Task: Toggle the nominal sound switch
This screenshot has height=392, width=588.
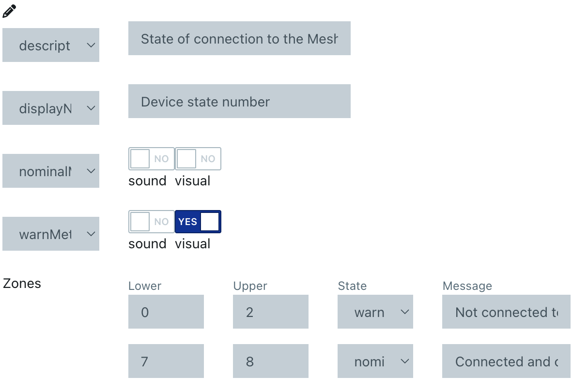Action: coord(151,159)
